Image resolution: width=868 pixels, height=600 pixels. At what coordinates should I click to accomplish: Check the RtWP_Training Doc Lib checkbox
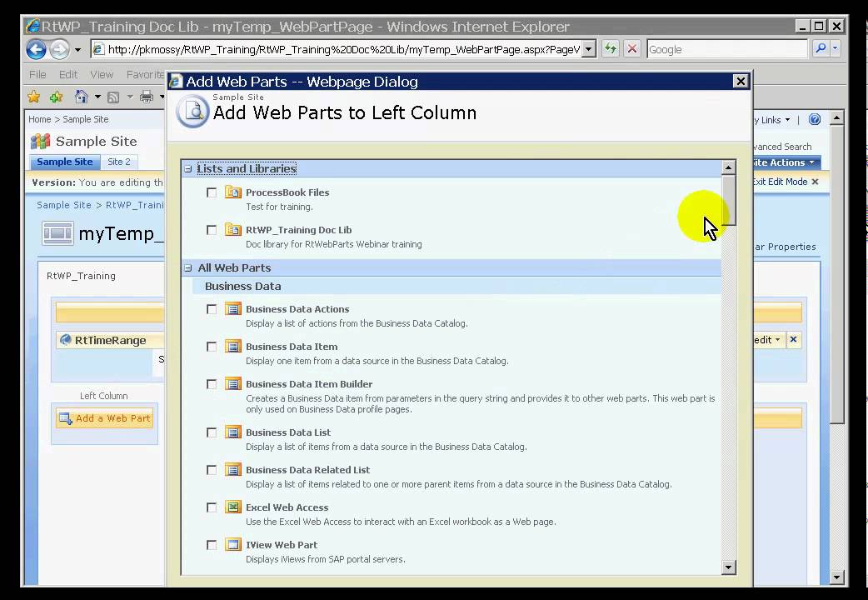[212, 229]
